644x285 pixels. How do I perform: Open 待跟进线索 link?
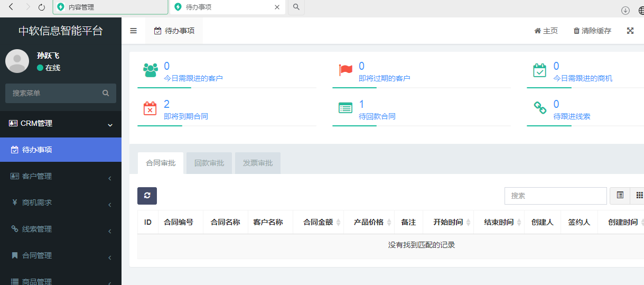572,116
